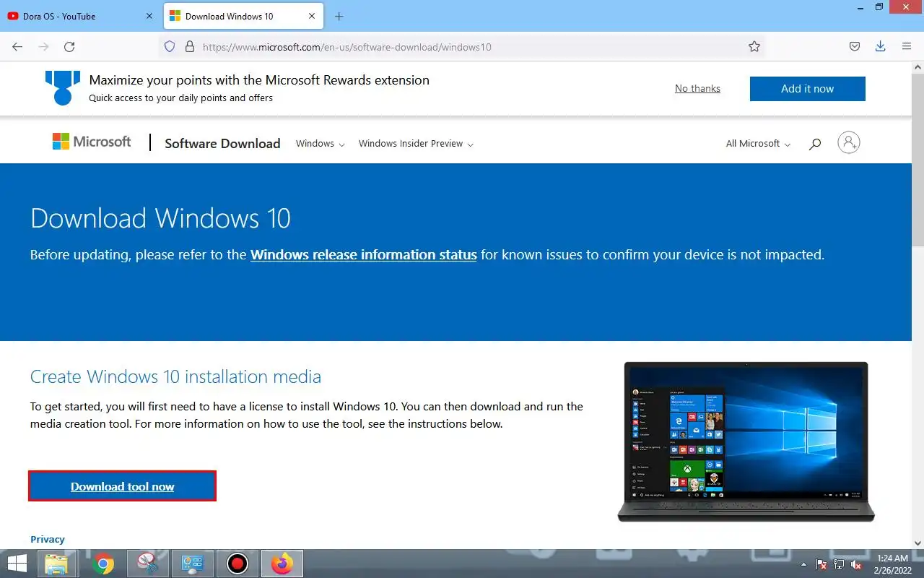This screenshot has width=924, height=578.
Task: Expand the All Microsoft dropdown
Action: pos(758,144)
